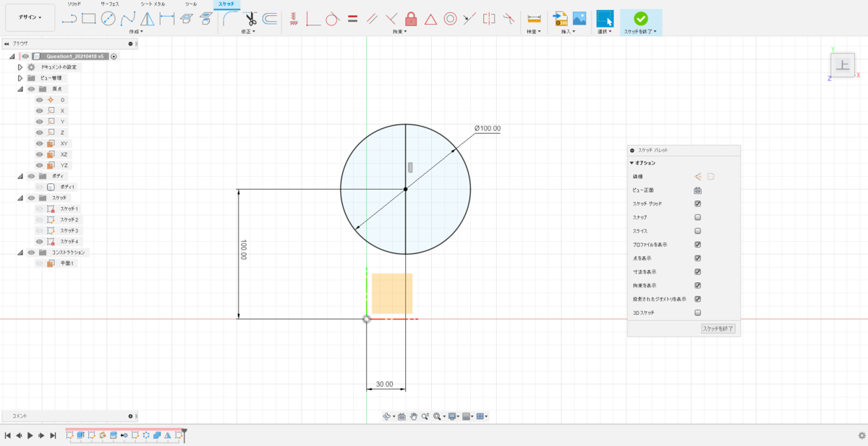This screenshot has width=868, height=446.
Task: Toggle the スケッチ グリッド checkbox
Action: pyautogui.click(x=698, y=204)
